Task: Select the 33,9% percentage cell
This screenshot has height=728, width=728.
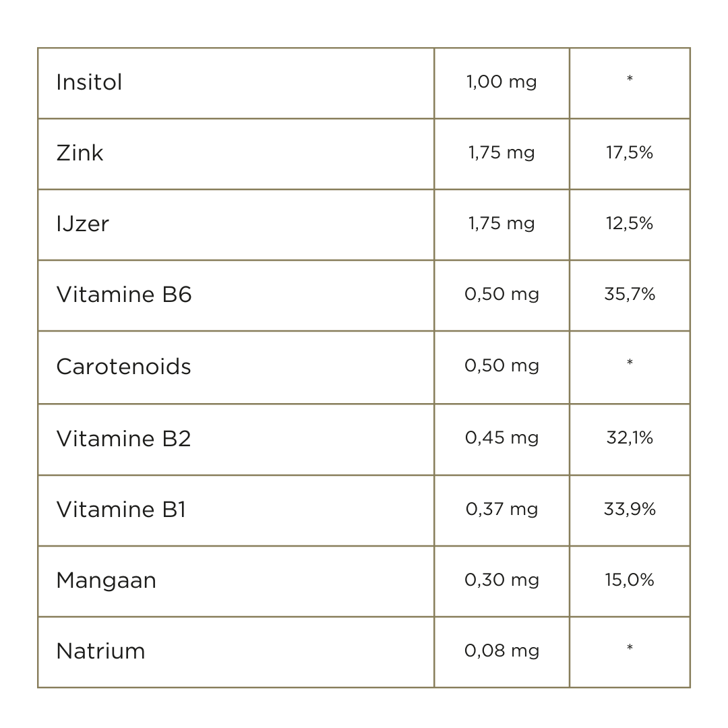Action: (x=630, y=509)
